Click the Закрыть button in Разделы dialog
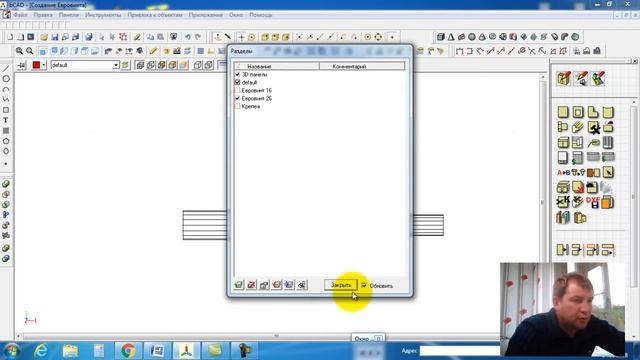 click(x=341, y=285)
